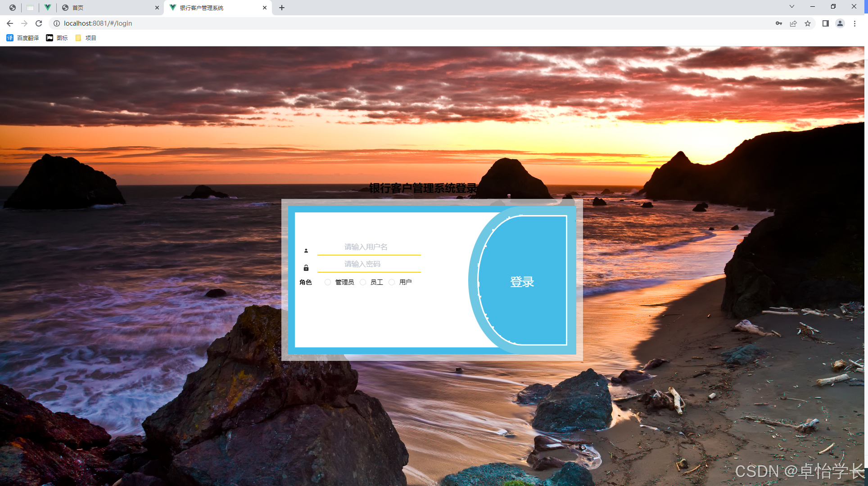868x486 pixels.
Task: Open a new browser tab
Action: tap(282, 8)
